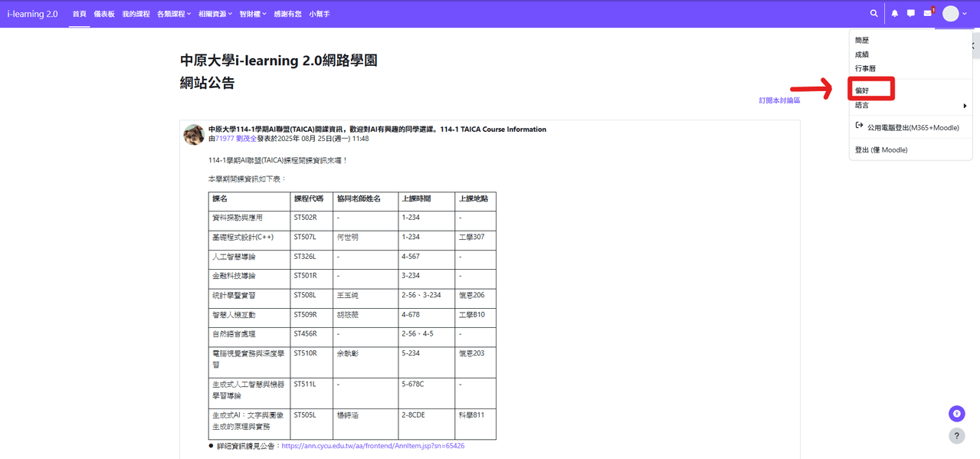
Task: Expand the 各類課程 dropdown
Action: click(174, 14)
